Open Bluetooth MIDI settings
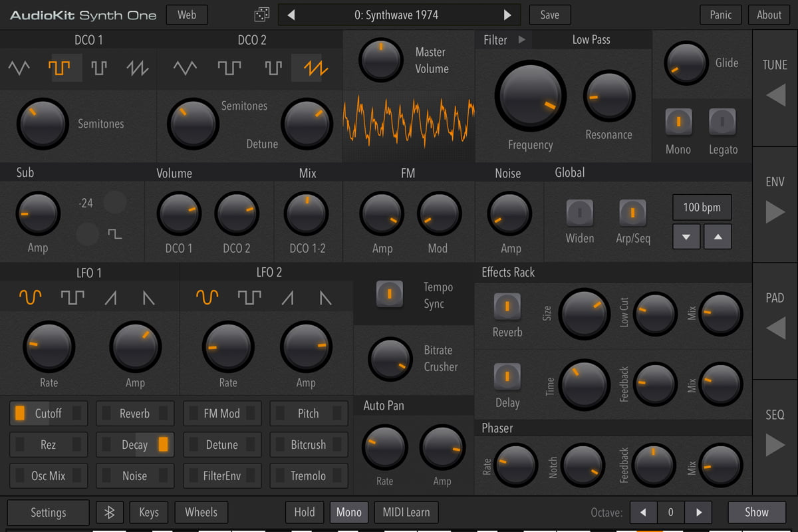 click(x=110, y=512)
